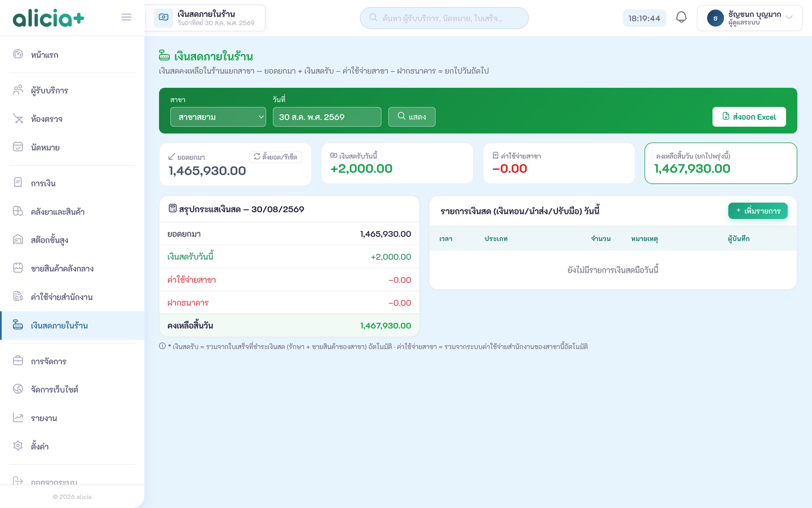This screenshot has width=812, height=508.
Task: Click the คงเหลือสิ้นวัน summary card
Action: [x=721, y=163]
